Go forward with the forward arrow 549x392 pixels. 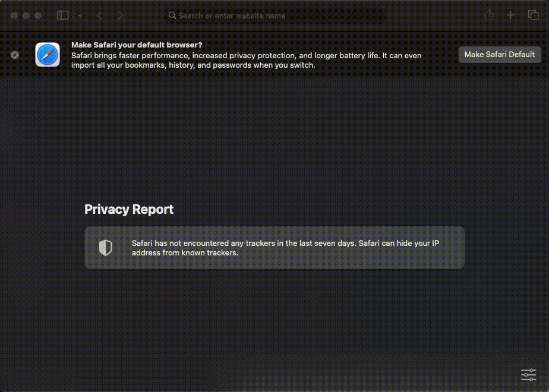pyautogui.click(x=121, y=15)
